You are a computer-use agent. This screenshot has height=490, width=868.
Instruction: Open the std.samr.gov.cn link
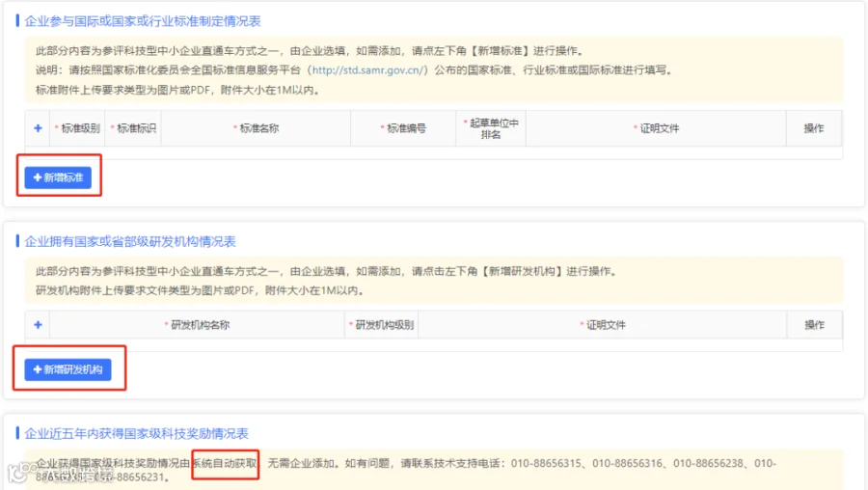point(367,70)
